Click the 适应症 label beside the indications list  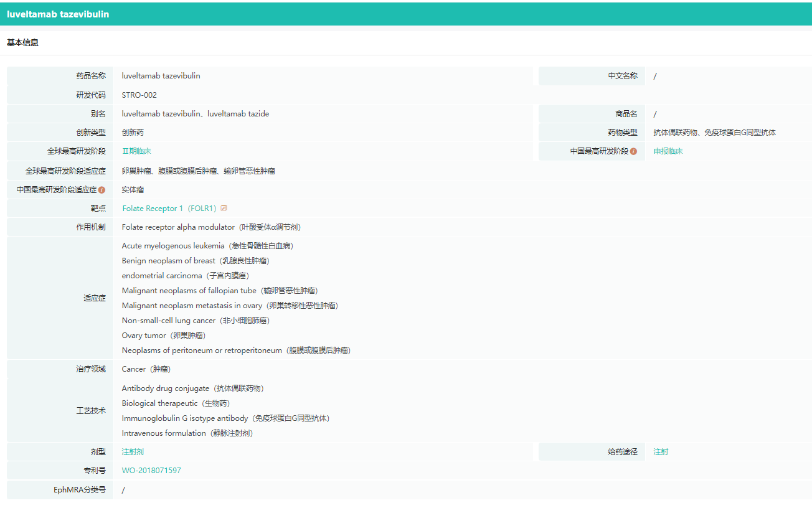pos(95,298)
